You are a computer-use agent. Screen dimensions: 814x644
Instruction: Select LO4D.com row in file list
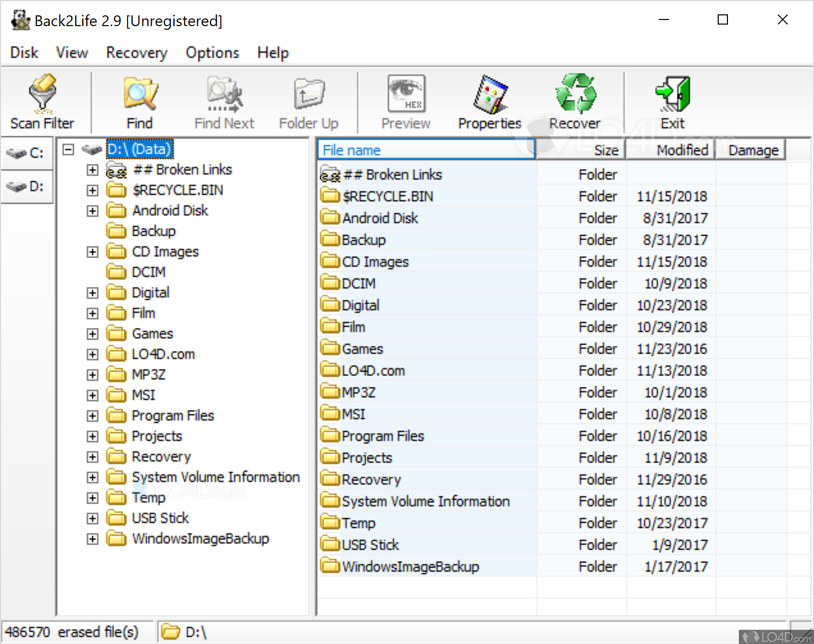tap(373, 370)
